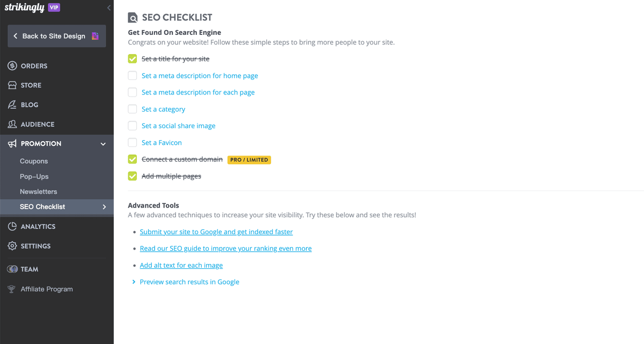Viewport: 644px width, 344px height.
Task: Collapse the Promotion menu chevron
Action: click(x=104, y=144)
